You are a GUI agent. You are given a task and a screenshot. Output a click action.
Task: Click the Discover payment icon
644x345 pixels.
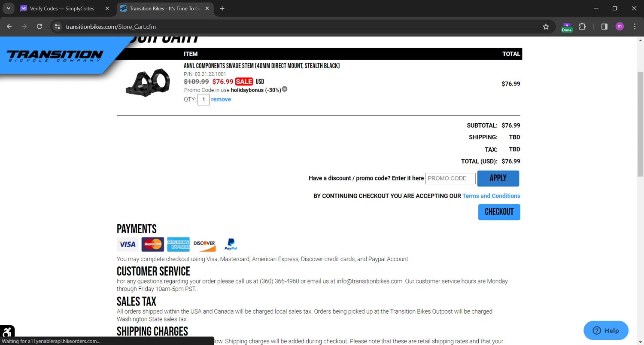tap(204, 244)
